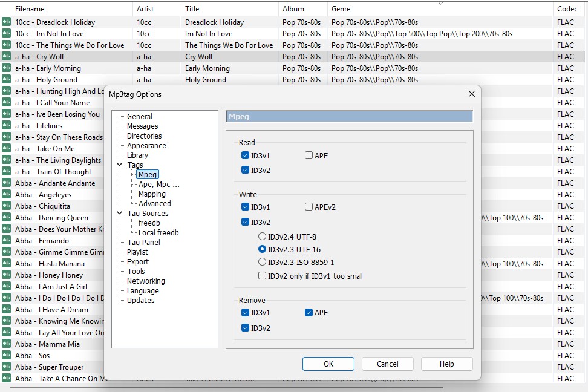The height and width of the screenshot is (392, 588).
Task: Open the Advanced item under Tags
Action: pyautogui.click(x=154, y=204)
